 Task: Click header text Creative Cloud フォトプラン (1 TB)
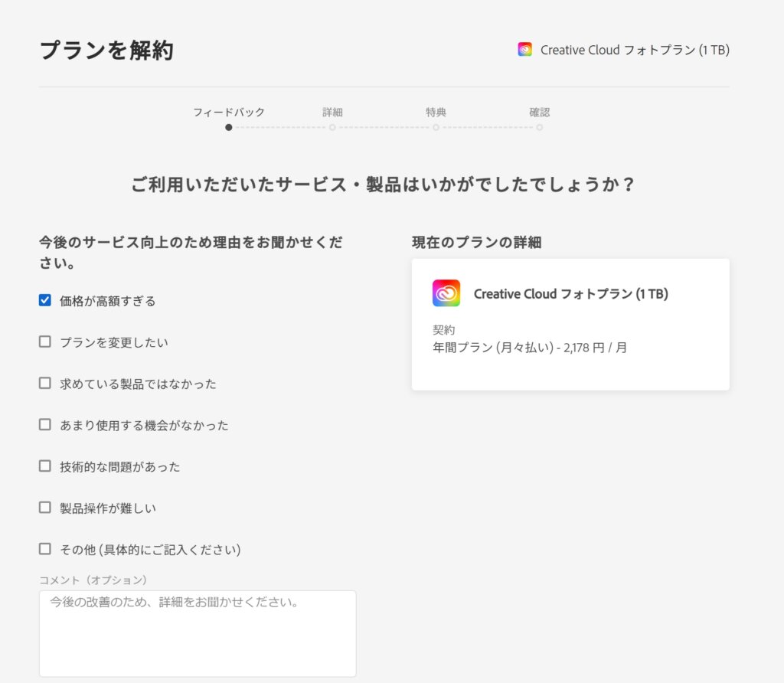pos(635,50)
